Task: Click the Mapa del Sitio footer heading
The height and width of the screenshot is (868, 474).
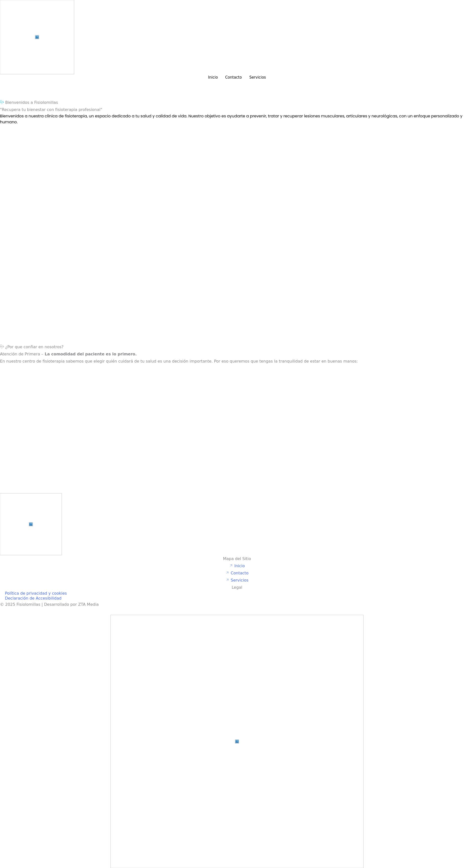Action: [237, 558]
